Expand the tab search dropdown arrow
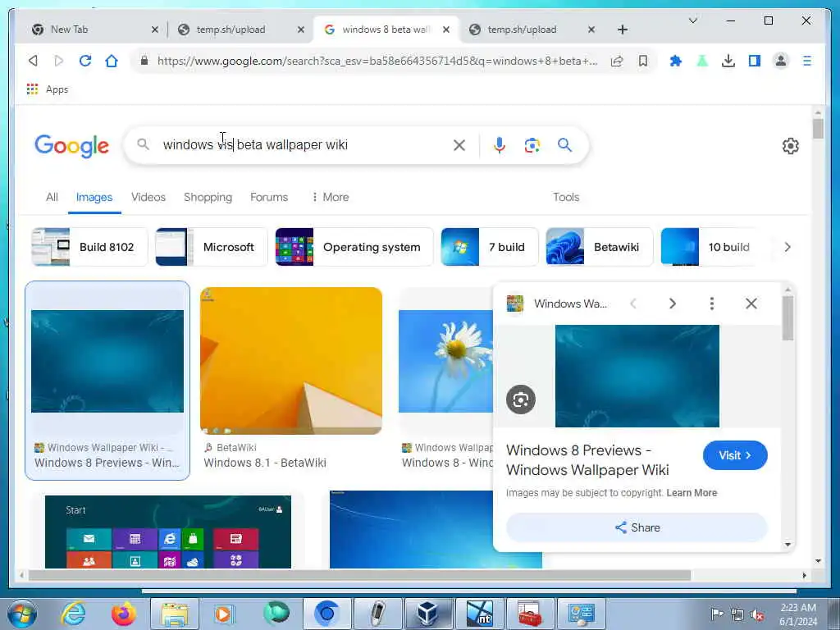840x630 pixels. click(x=692, y=21)
